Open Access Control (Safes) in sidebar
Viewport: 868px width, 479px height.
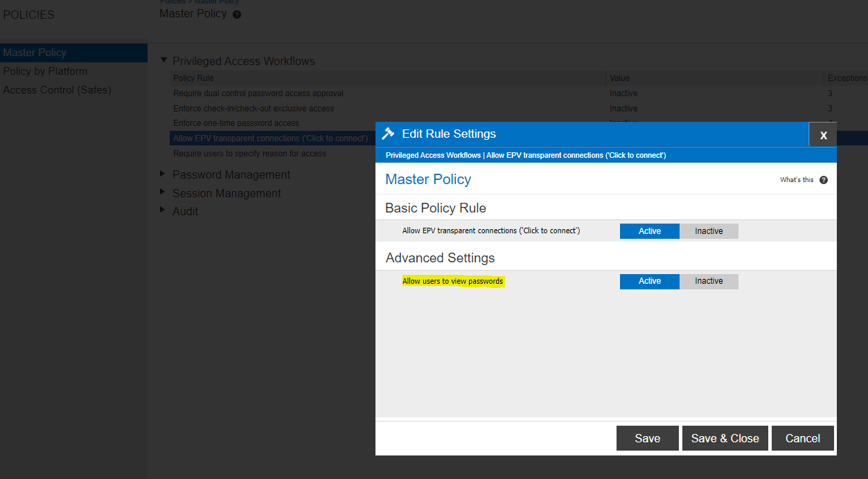[x=57, y=90]
